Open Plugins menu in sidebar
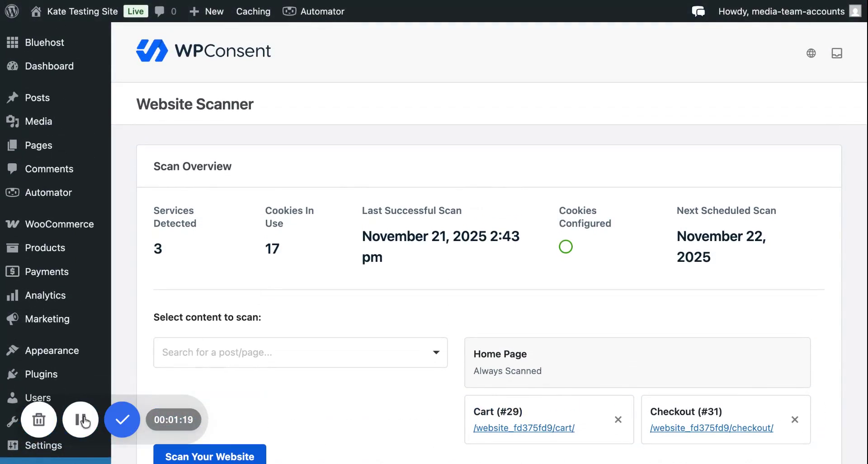The height and width of the screenshot is (464, 868). pos(41,374)
